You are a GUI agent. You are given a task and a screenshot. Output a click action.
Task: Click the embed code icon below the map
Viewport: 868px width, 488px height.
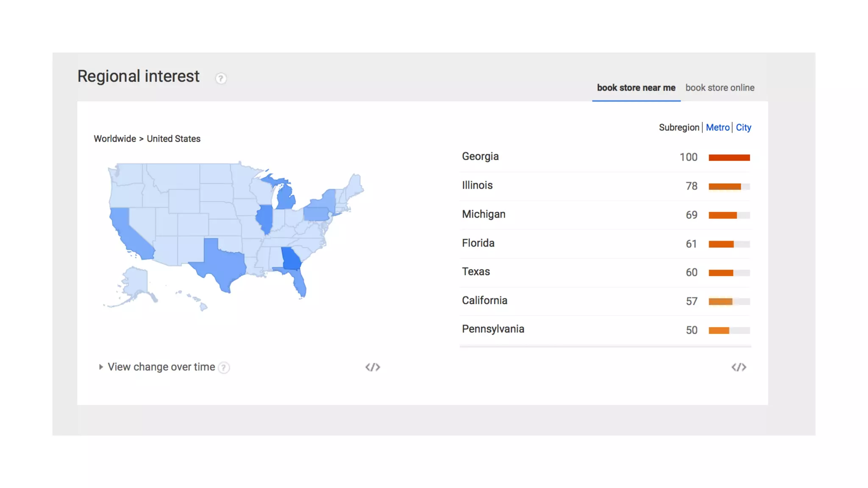coord(373,367)
